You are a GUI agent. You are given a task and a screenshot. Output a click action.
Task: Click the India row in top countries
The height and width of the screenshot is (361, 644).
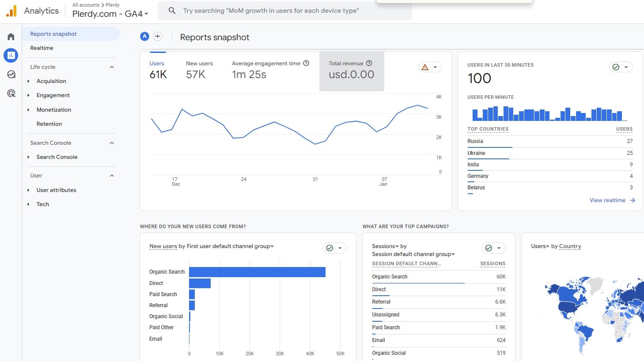pos(550,165)
